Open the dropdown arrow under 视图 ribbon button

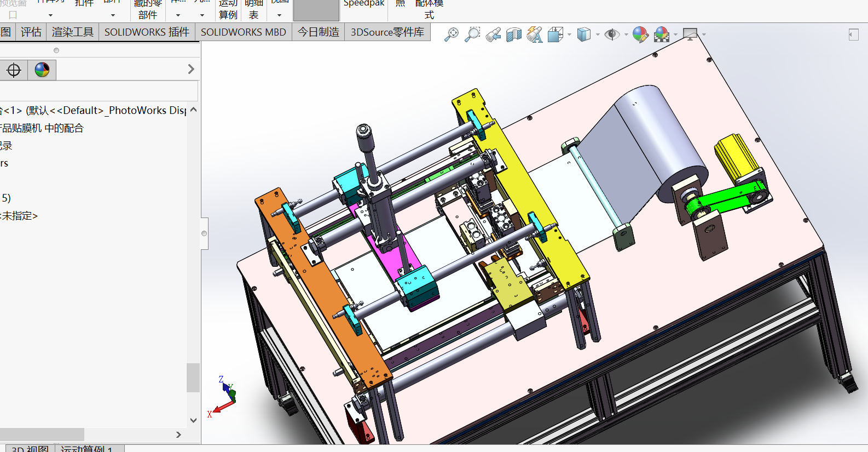(x=279, y=15)
